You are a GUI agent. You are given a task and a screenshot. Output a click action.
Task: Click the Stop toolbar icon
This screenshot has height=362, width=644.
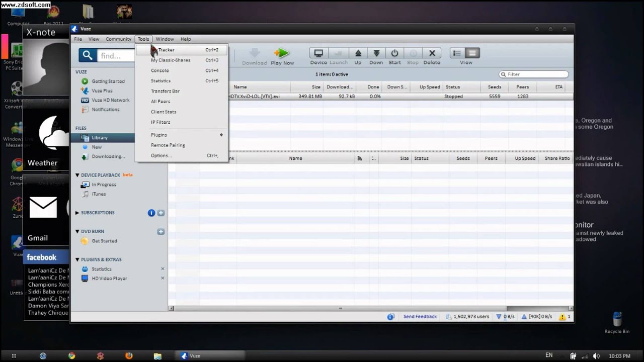pyautogui.click(x=413, y=53)
